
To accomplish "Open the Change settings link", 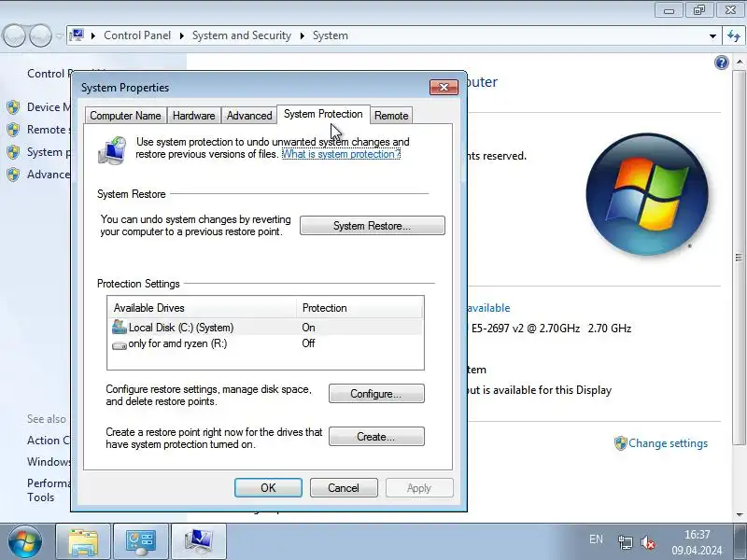I will pyautogui.click(x=668, y=443).
